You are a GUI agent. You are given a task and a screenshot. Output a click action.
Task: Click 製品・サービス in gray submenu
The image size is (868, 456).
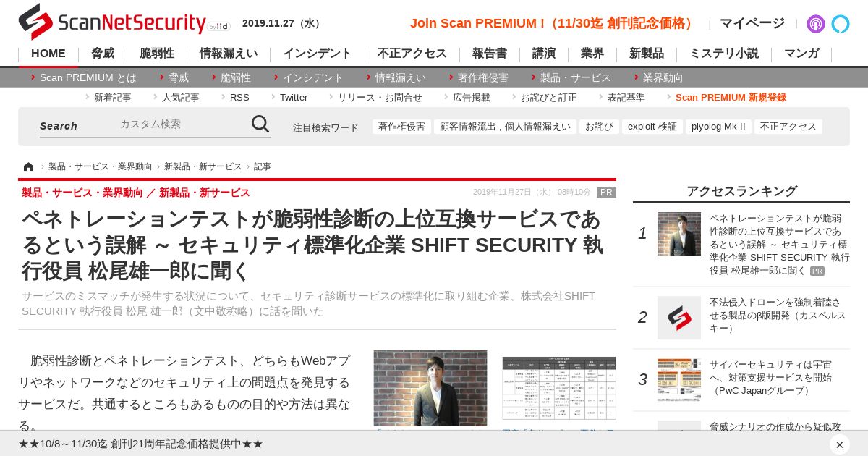click(576, 77)
